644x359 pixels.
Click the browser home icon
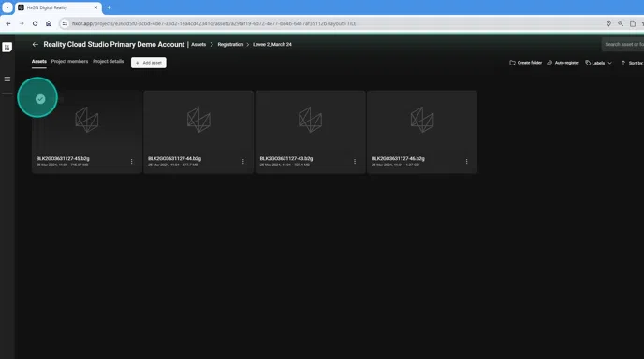tap(49, 23)
